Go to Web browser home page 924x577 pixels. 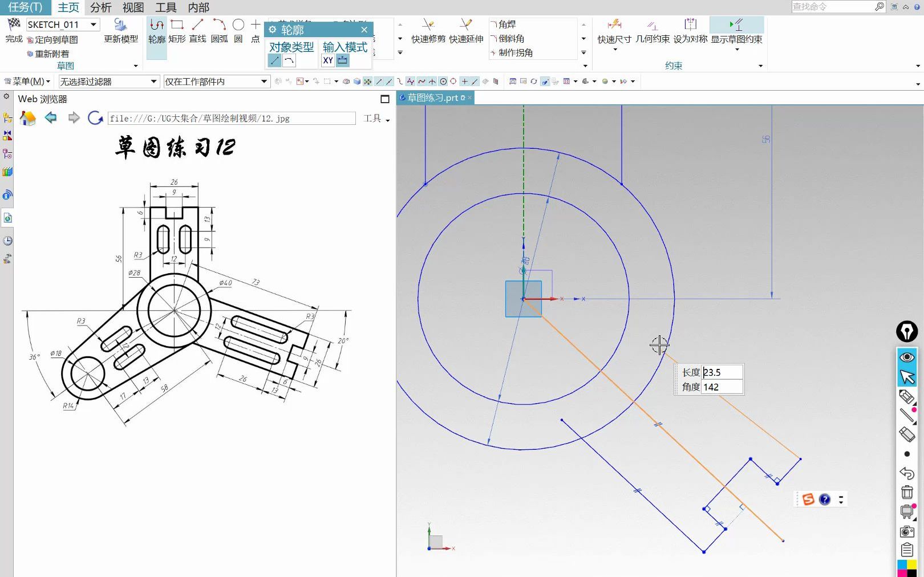[x=27, y=118]
